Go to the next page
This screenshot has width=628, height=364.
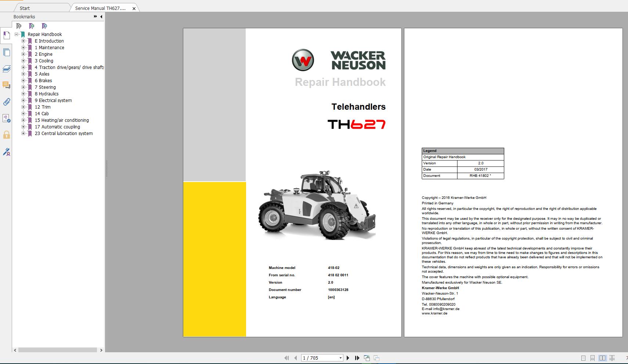(348, 357)
